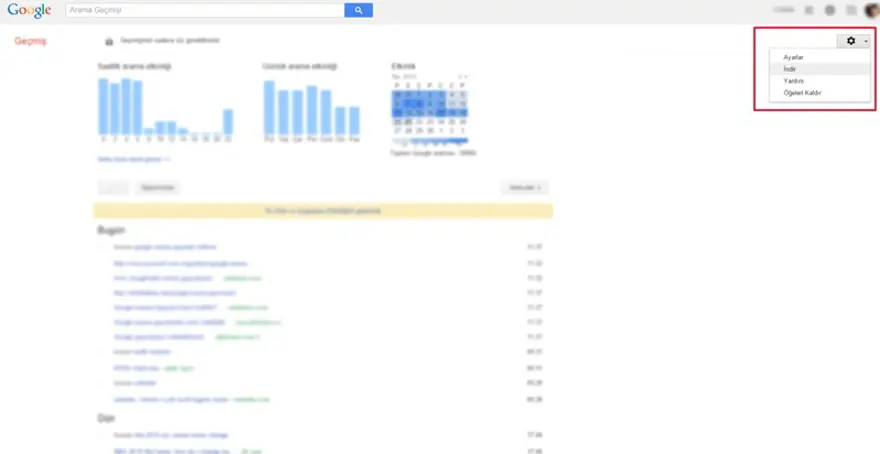Click the Google logo
880x454 pixels.
point(29,11)
